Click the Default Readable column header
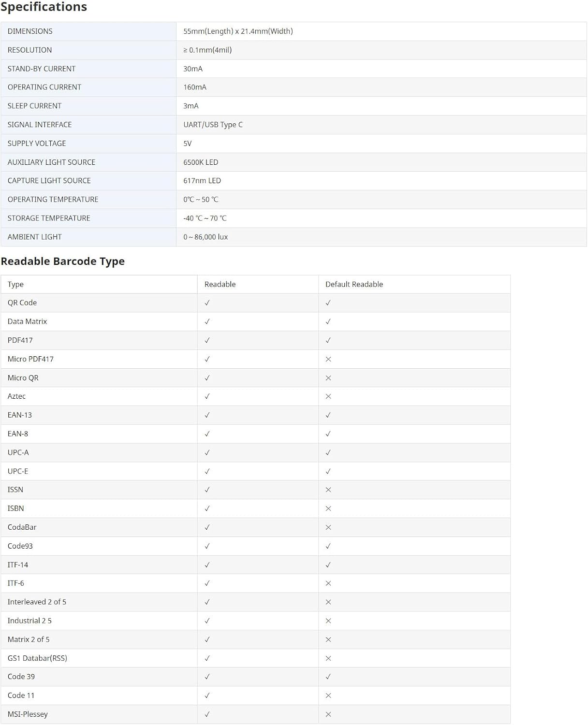The width and height of the screenshot is (588, 725). (x=354, y=284)
